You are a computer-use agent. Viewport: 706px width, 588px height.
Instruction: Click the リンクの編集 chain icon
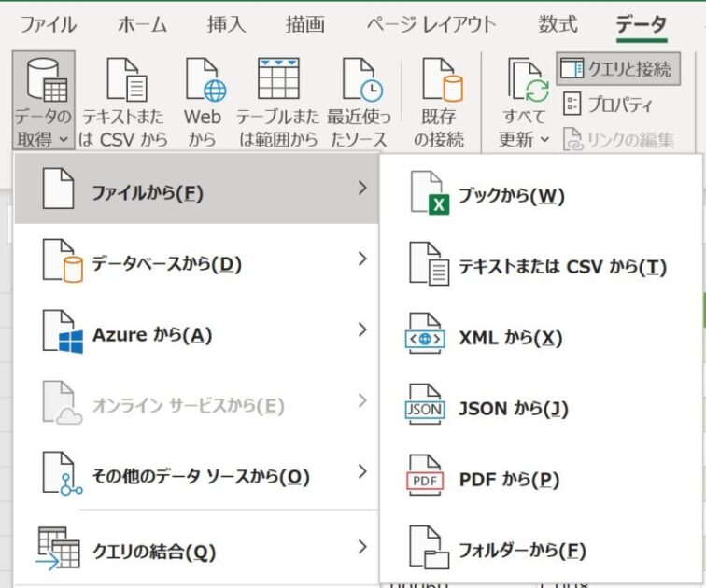(573, 139)
